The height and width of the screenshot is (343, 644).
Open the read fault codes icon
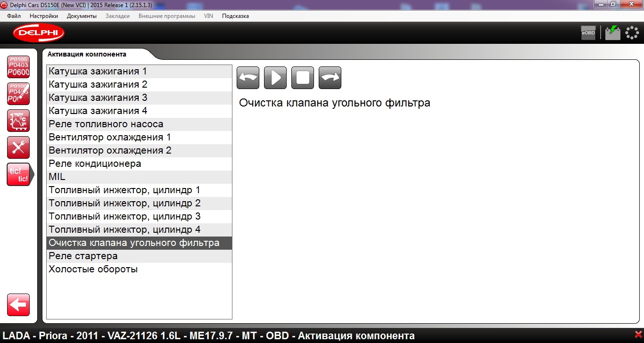click(x=18, y=67)
